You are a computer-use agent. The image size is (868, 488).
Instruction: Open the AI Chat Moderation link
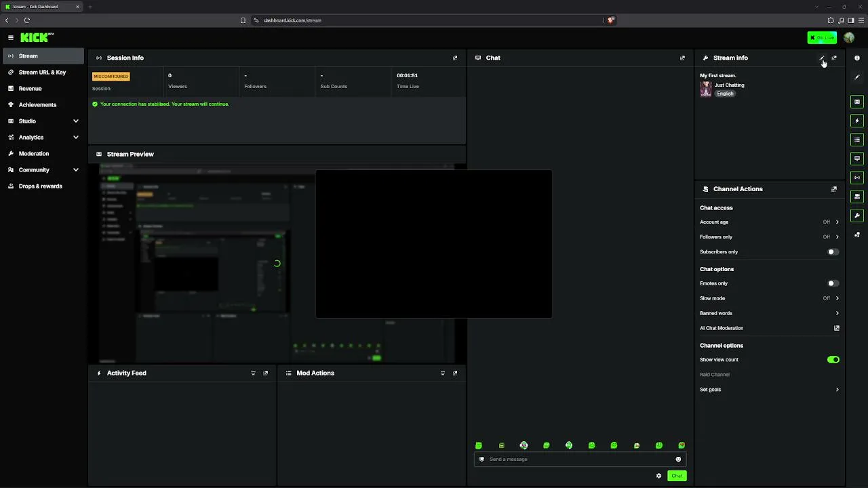pos(770,328)
